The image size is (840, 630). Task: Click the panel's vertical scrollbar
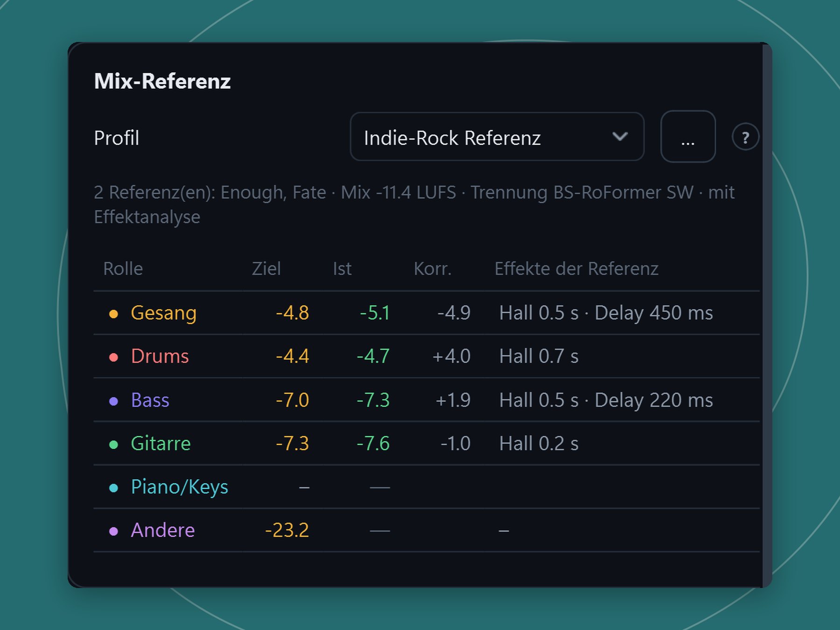pos(767,315)
